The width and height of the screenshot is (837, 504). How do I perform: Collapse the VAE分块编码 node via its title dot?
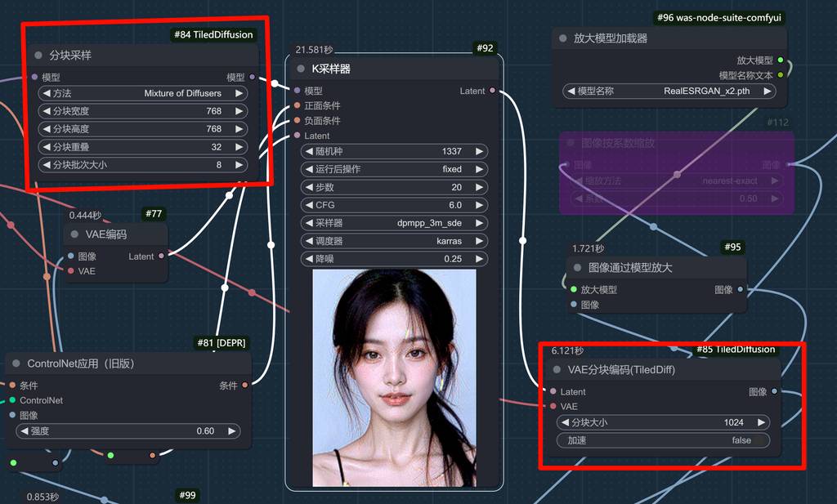click(x=557, y=370)
